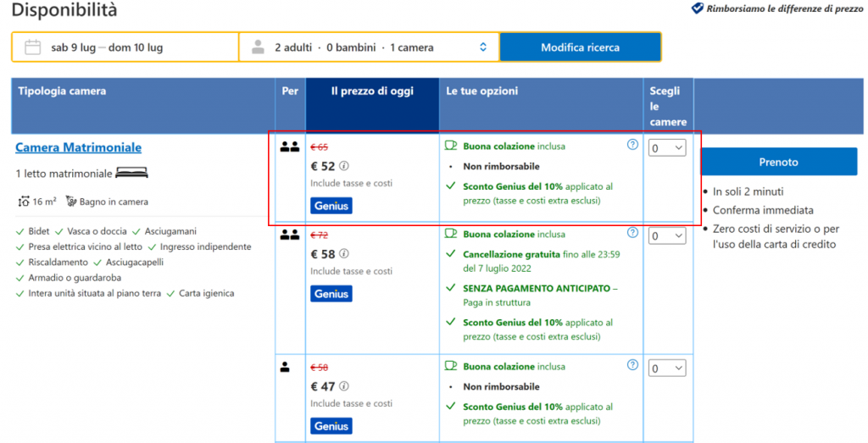868x443 pixels.
Task: Open help question mark for third room option
Action: (632, 365)
